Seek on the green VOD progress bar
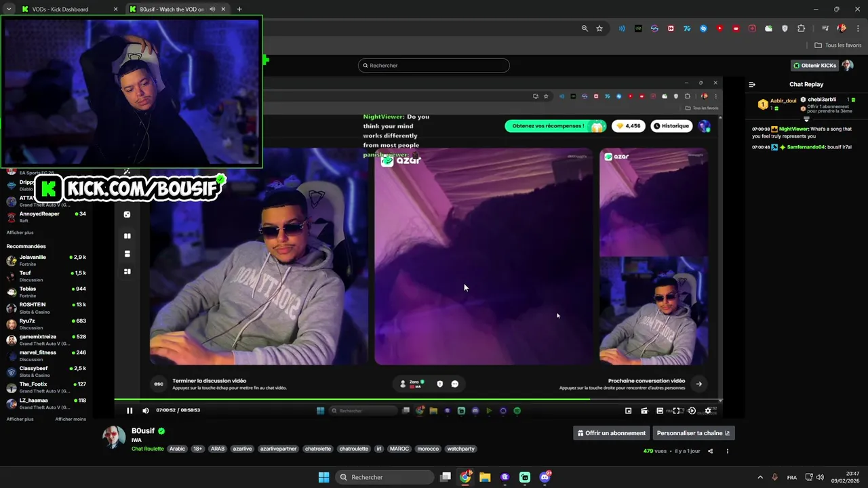 click(418, 400)
